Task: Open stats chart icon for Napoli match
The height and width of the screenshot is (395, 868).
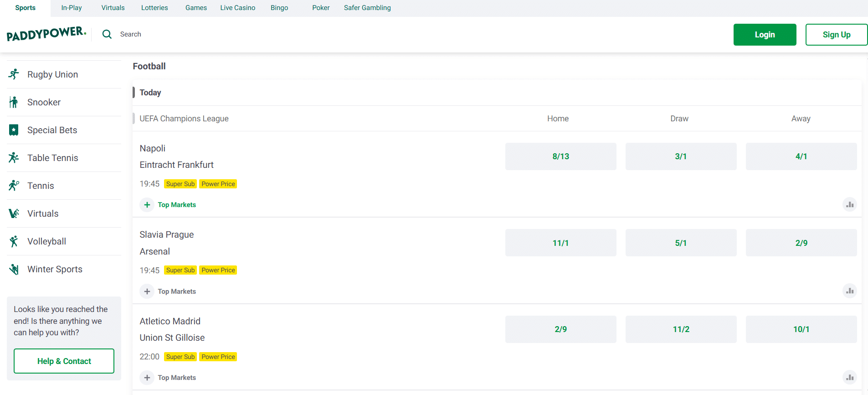Action: pos(850,205)
